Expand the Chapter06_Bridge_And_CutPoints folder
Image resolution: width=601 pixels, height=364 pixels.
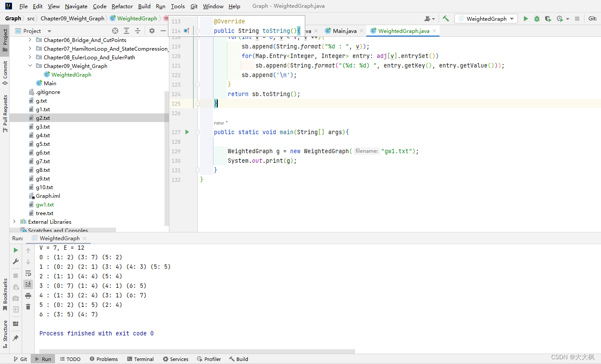(x=30, y=40)
